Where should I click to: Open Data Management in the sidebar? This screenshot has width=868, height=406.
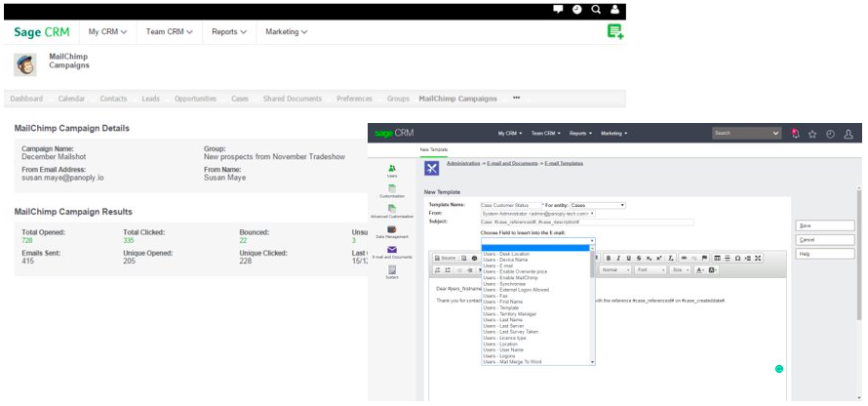pyautogui.click(x=392, y=232)
